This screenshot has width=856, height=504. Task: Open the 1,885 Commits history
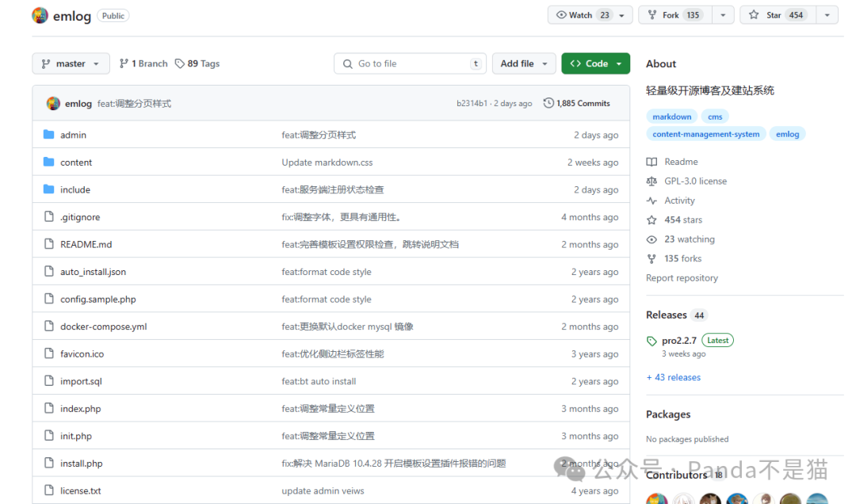pos(576,103)
